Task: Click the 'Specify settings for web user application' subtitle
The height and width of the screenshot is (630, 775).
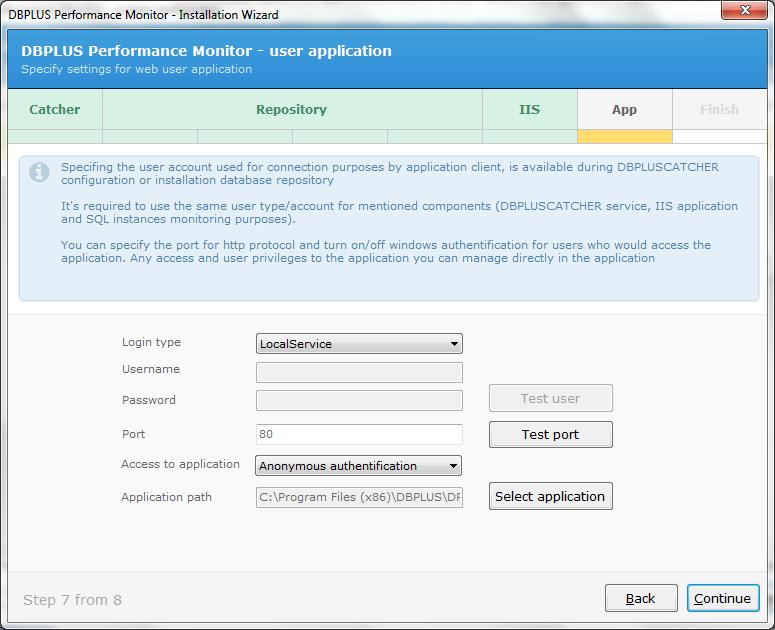Action: tap(136, 69)
